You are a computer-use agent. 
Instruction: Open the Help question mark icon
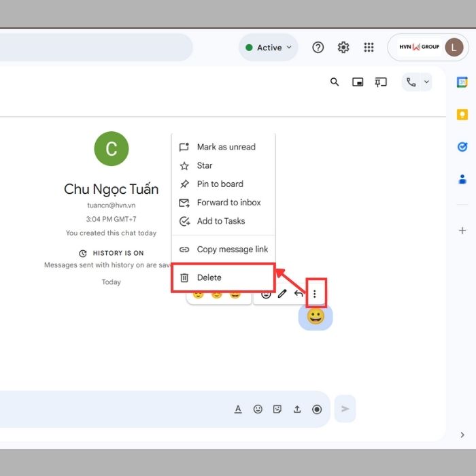tap(318, 48)
